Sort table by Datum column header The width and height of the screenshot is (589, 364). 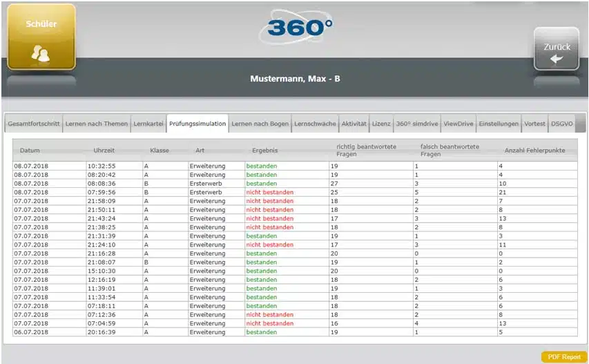[30, 151]
